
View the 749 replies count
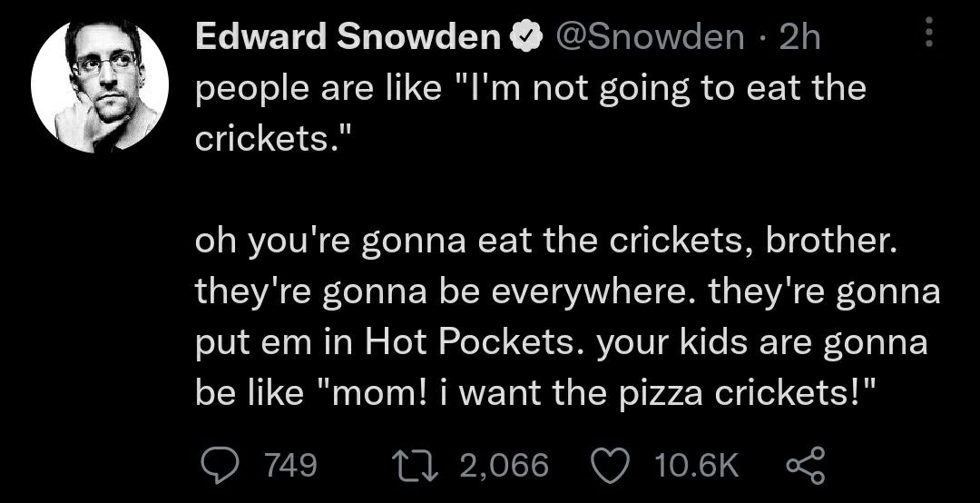click(290, 466)
